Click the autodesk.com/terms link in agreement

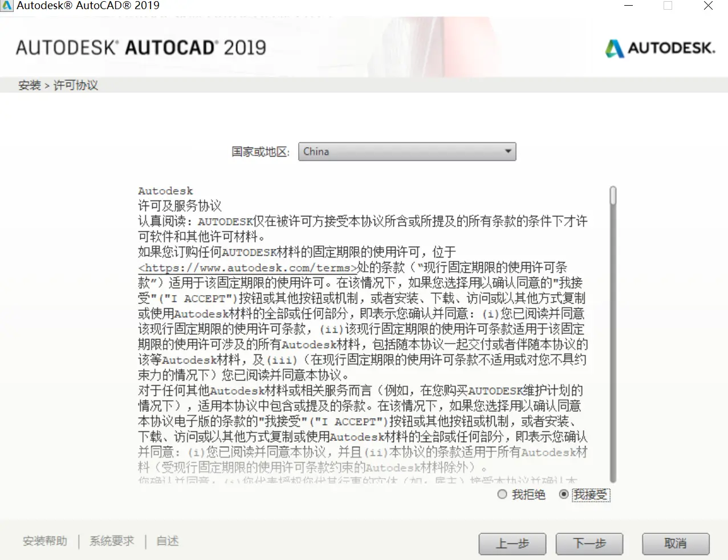[x=248, y=268]
